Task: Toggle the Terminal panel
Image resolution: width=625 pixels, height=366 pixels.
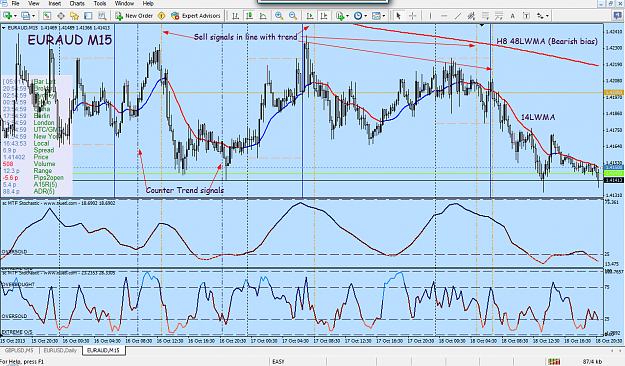Action: 88,16
